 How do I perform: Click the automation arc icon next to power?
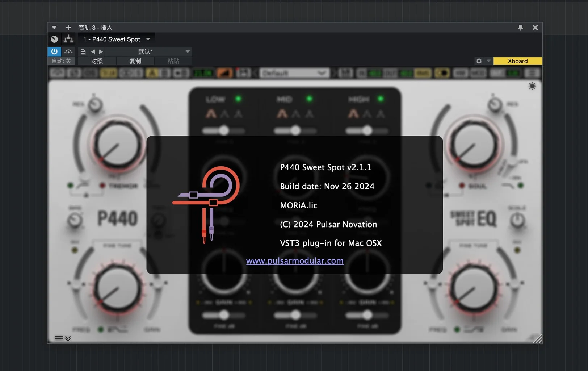(x=68, y=51)
